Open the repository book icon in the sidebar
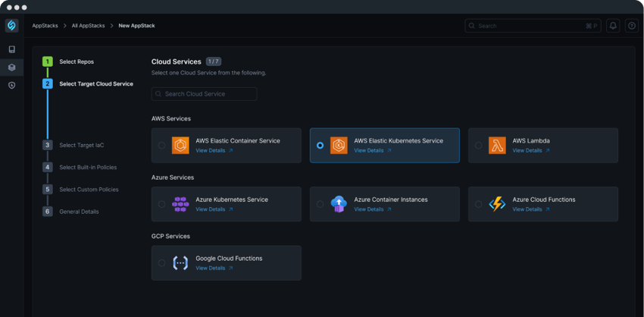The height and width of the screenshot is (317, 644). pyautogui.click(x=11, y=50)
